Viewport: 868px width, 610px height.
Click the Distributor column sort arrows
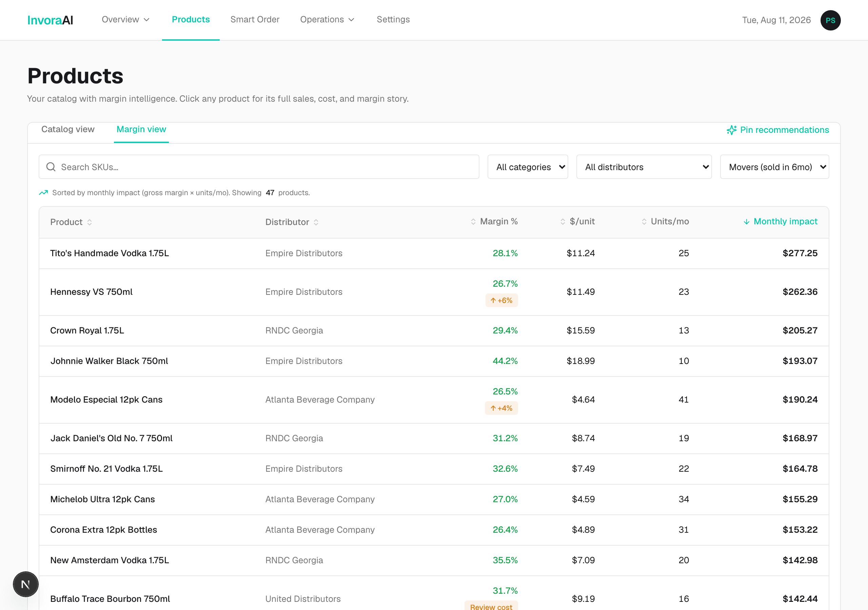pos(316,222)
